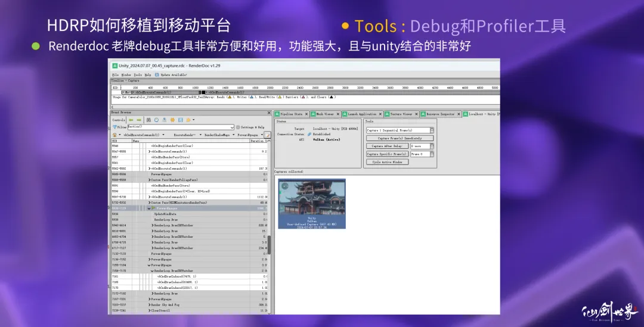Expand the Render Sky And Fog row

coord(149,305)
